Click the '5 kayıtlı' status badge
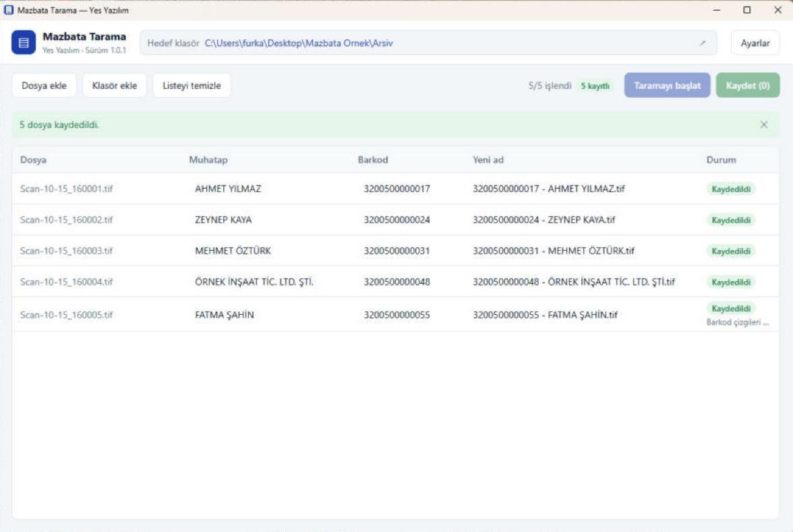Screen dimensions: 793x532 pos(595,86)
